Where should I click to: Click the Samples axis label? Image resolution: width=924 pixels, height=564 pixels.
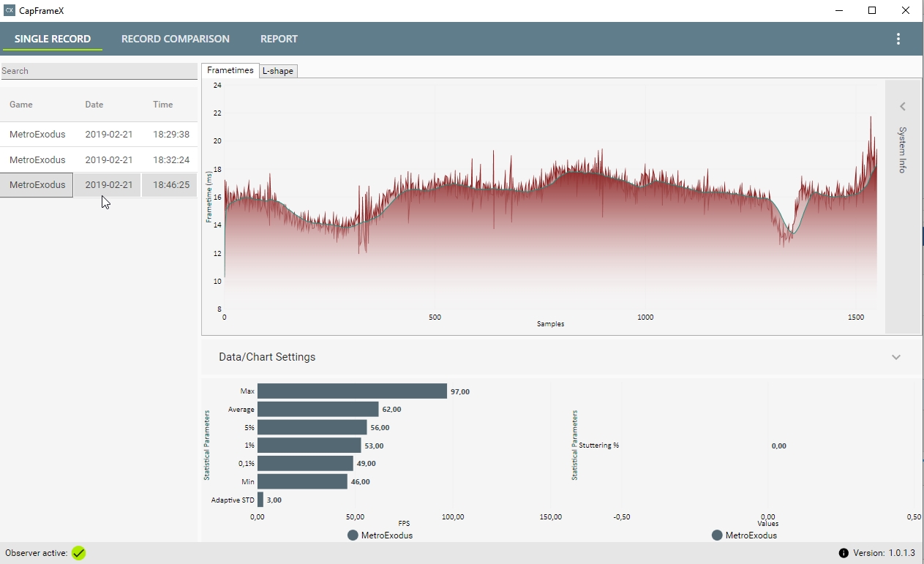550,324
